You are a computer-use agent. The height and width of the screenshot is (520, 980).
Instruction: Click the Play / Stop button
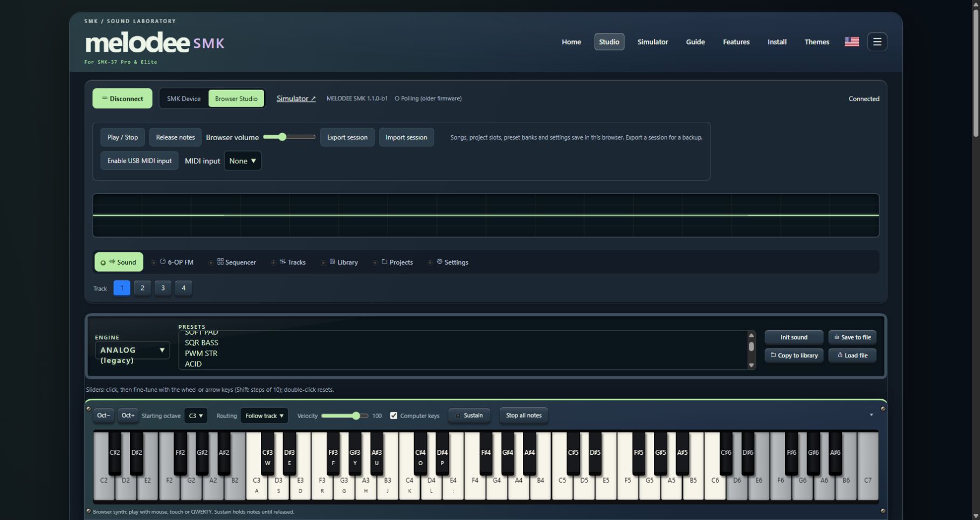(x=122, y=137)
